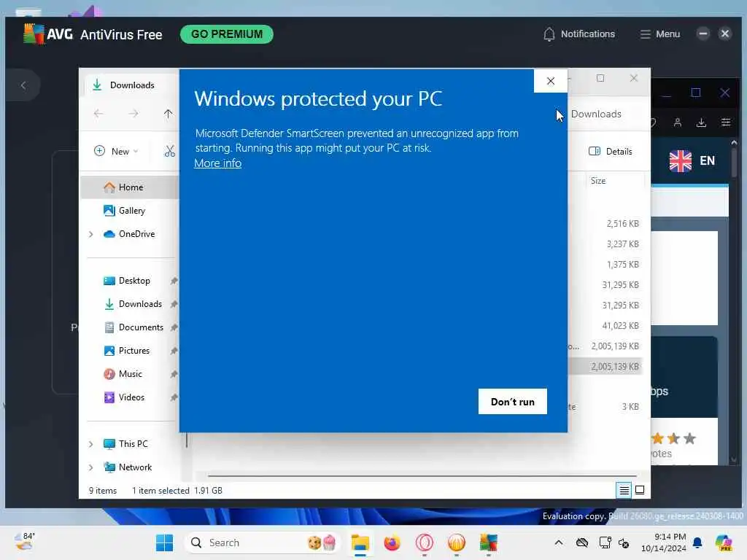Click pin icon beside Music
Screen dimensions: 747x560
(x=174, y=374)
